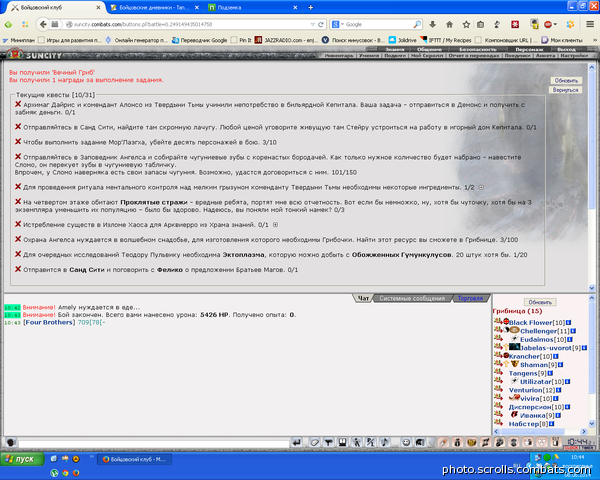Cancel the Фелико quest via red X
This screenshot has height=480, width=600.
18,269
